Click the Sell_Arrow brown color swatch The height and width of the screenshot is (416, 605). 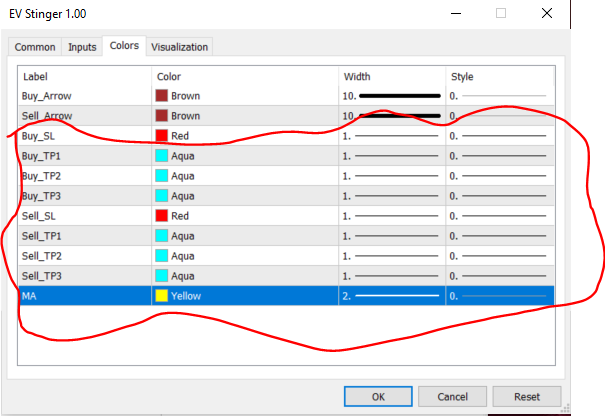click(162, 116)
